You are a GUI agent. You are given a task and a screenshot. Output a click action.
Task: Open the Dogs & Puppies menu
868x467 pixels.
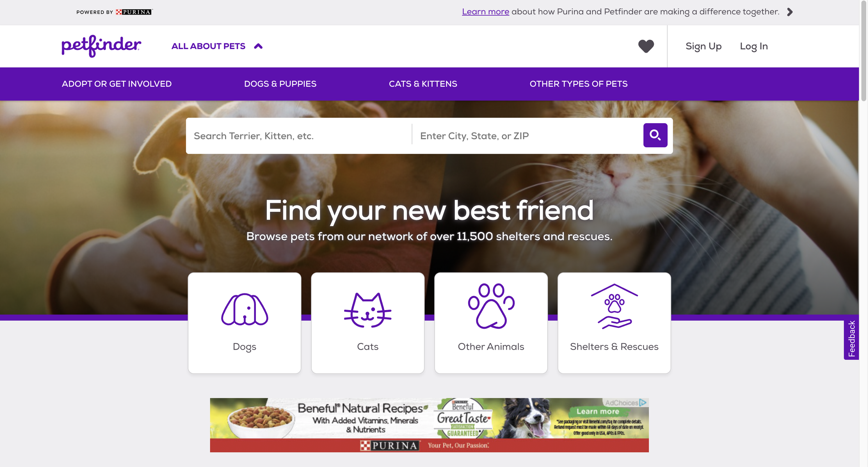(280, 84)
